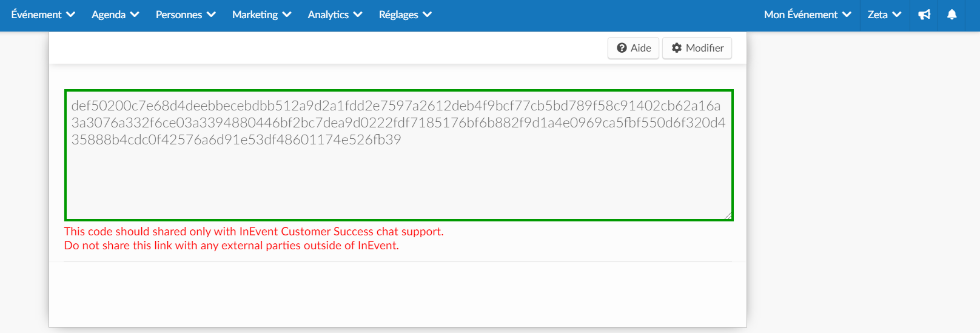Open the Événement menu
This screenshot has height=333, width=980.
coord(43,15)
